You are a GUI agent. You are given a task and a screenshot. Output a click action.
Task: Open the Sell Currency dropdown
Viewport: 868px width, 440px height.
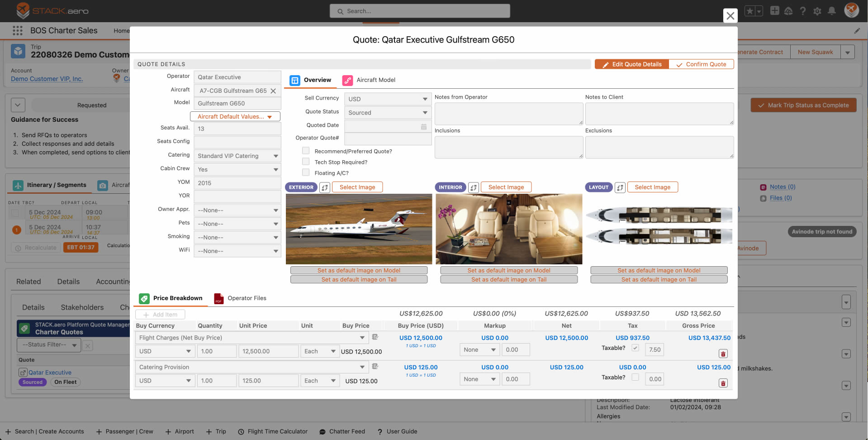[388, 99]
